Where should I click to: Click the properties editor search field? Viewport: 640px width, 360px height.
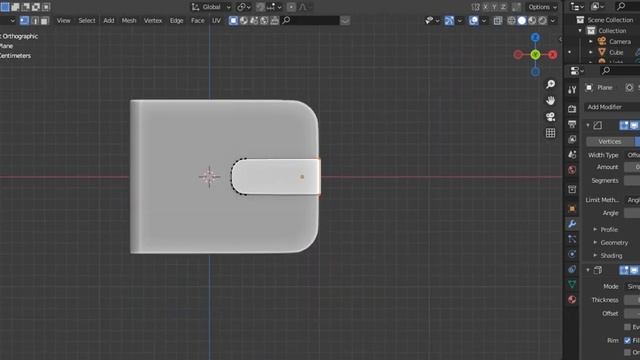coord(620,71)
